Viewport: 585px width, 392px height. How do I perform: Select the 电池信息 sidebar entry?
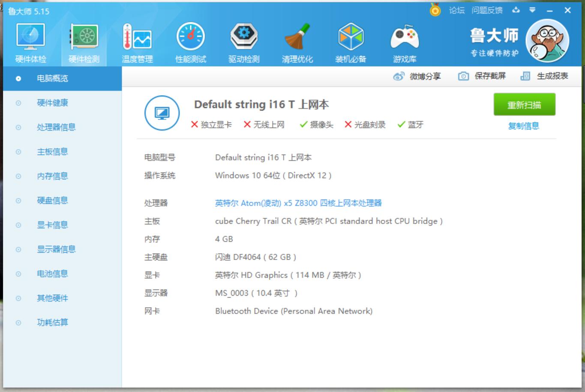pyautogui.click(x=52, y=274)
